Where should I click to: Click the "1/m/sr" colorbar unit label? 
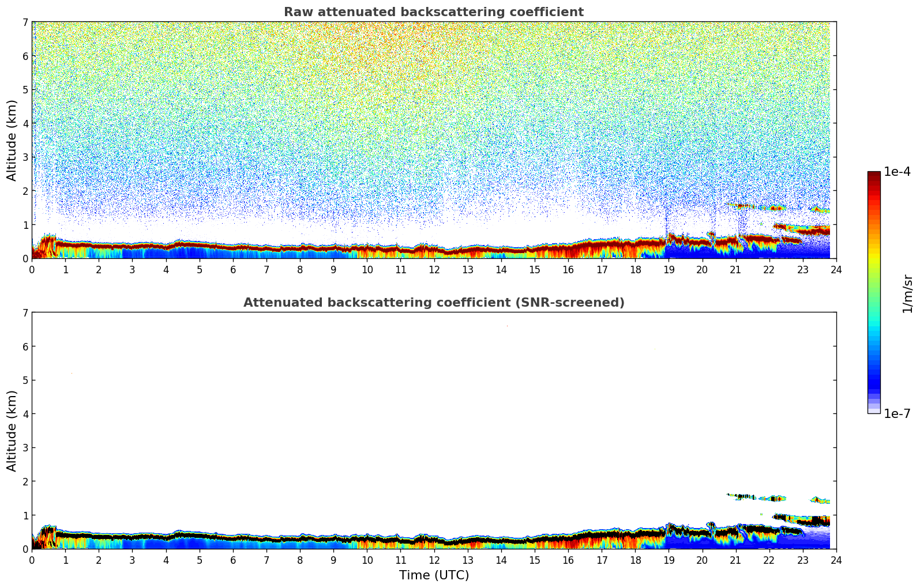pos(907,293)
